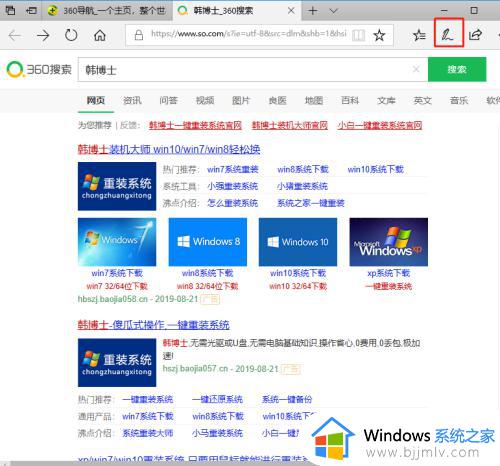Open a new tab with plus icon
Screen dimensions: 500x466
(x=313, y=11)
